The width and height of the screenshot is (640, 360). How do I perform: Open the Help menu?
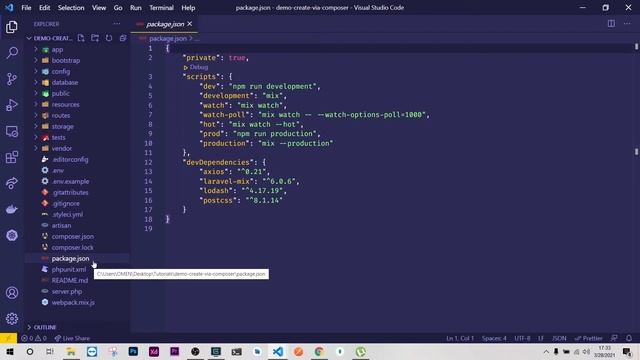coord(188,8)
